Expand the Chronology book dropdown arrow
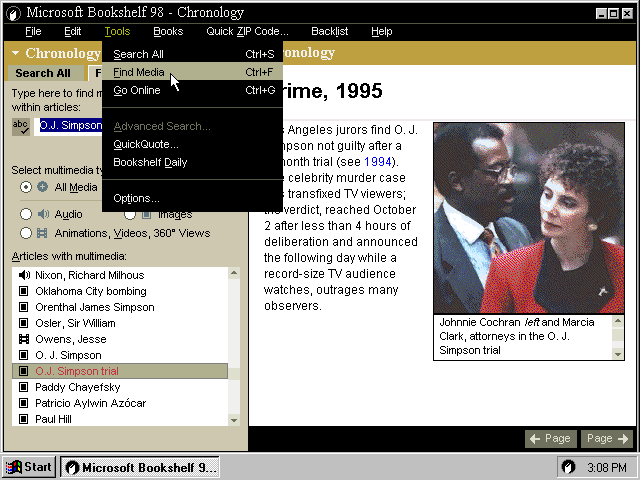Viewport: 640px width, 480px height. (15, 53)
